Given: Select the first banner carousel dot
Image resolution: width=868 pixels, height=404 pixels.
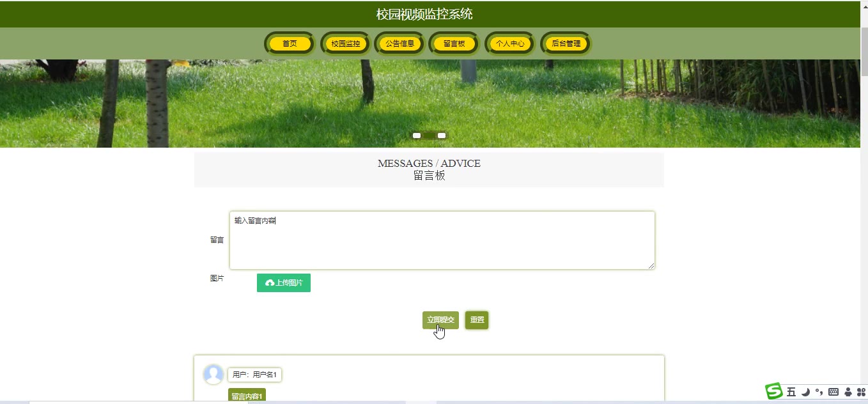Looking at the screenshot, I should click(417, 136).
